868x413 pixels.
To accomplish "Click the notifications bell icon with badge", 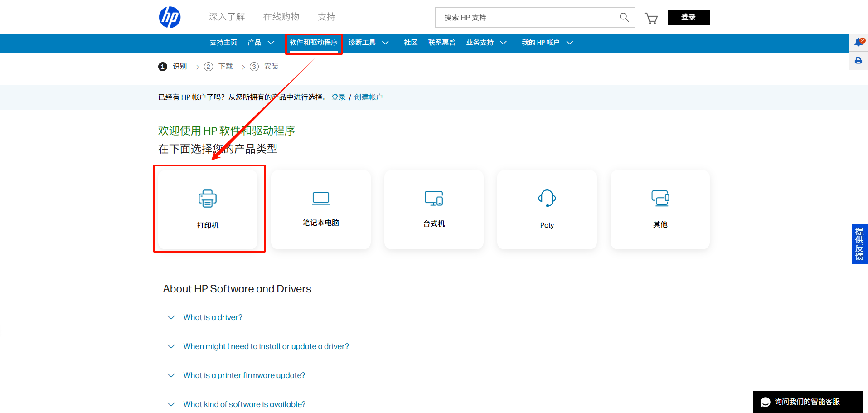I will tap(858, 42).
